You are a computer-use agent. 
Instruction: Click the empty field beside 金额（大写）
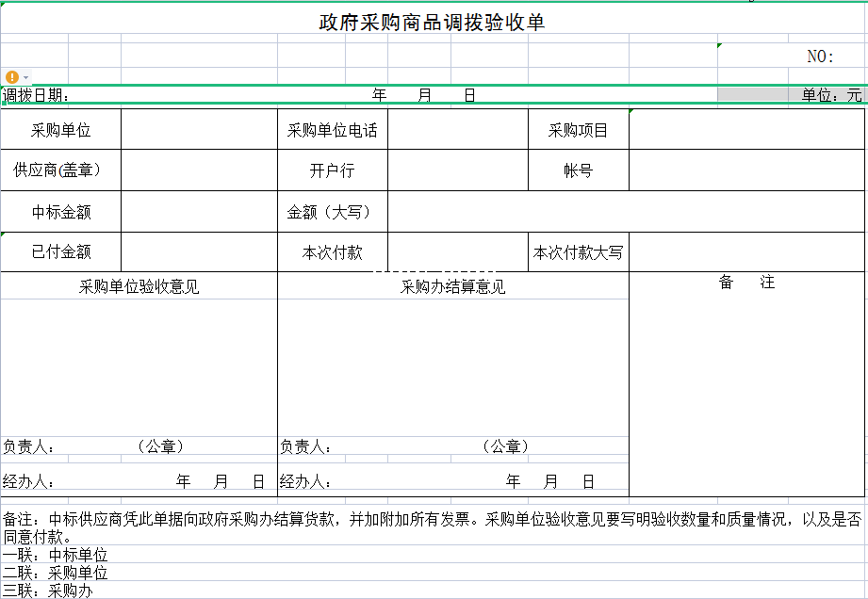coord(626,212)
